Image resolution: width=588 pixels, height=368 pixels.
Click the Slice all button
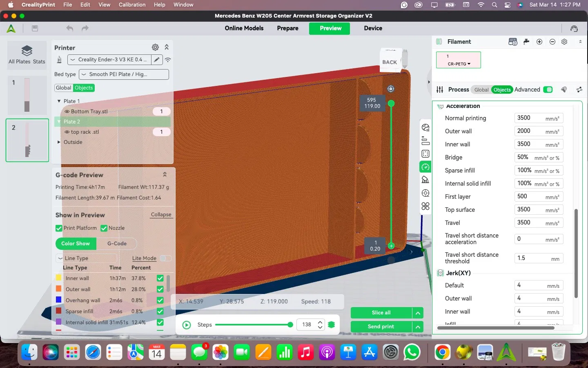coord(381,313)
